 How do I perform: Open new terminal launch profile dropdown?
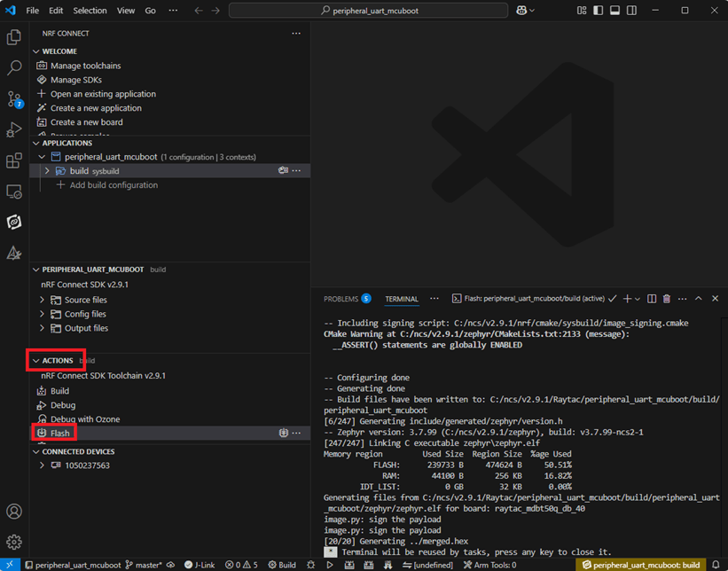point(638,299)
